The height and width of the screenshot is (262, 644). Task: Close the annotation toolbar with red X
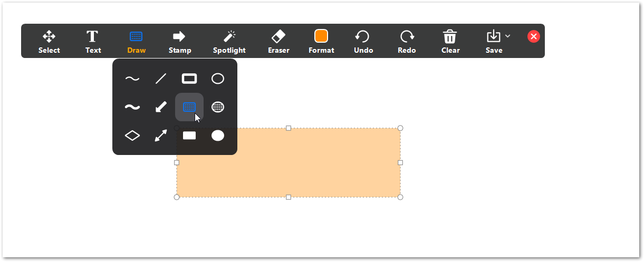534,36
